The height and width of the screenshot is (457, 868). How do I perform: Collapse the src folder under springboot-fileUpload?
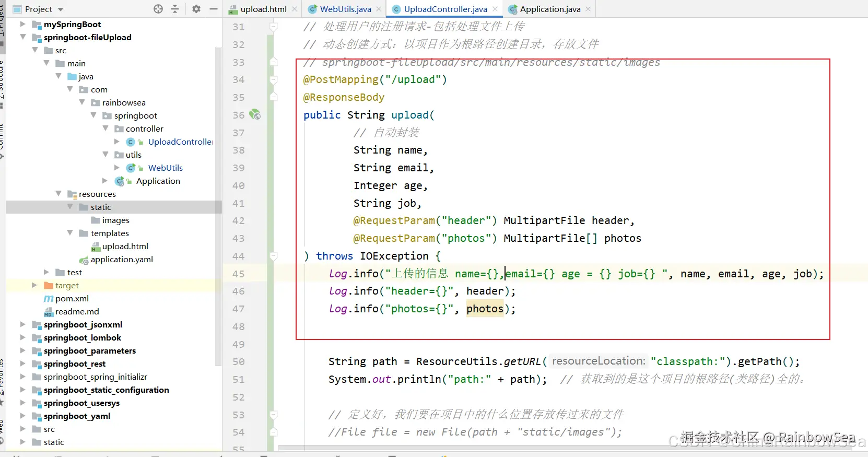34,50
